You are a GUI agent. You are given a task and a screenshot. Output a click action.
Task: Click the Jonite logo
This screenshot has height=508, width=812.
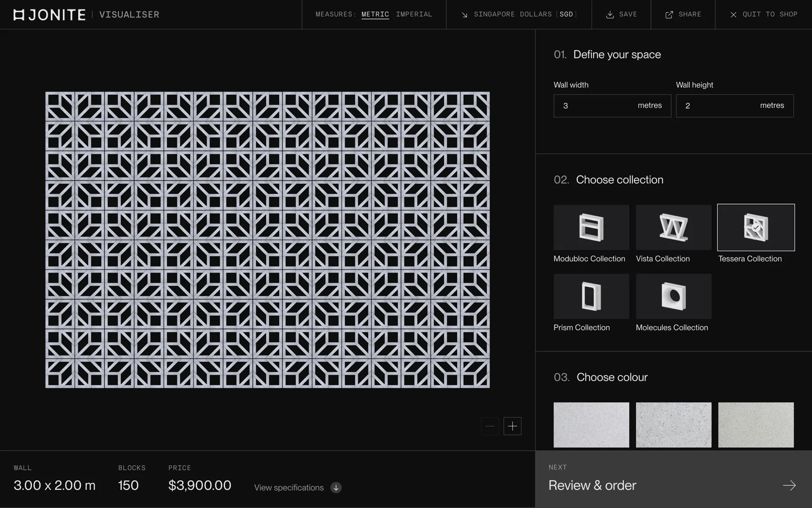[x=50, y=15]
